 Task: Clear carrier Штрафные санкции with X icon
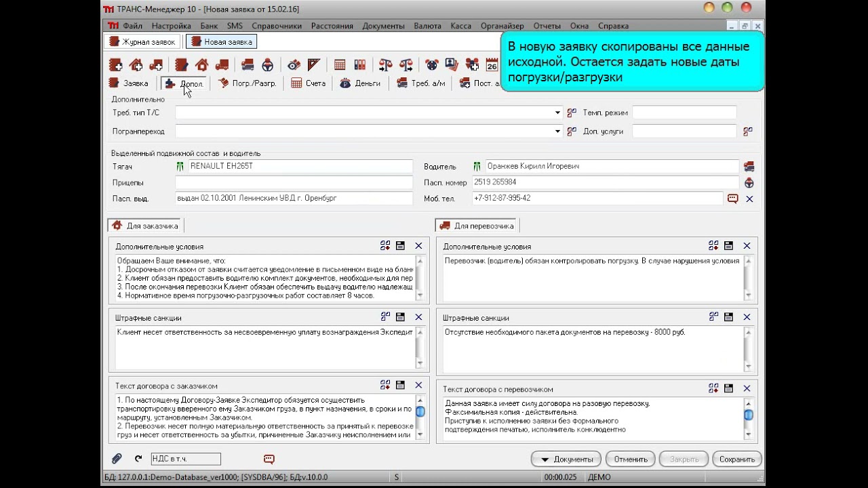pyautogui.click(x=747, y=317)
